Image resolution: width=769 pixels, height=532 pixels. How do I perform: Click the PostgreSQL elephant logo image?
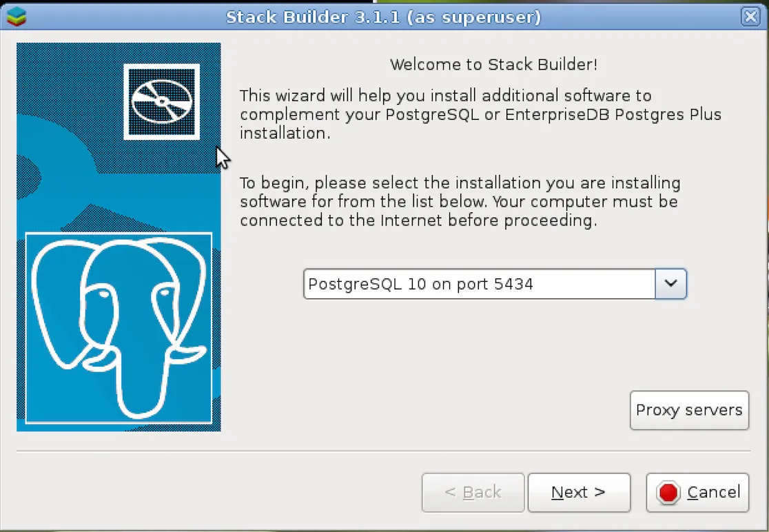119,327
